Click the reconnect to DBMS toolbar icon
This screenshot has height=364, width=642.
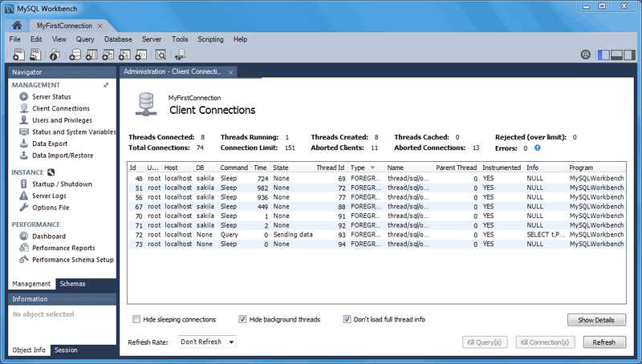(x=181, y=55)
